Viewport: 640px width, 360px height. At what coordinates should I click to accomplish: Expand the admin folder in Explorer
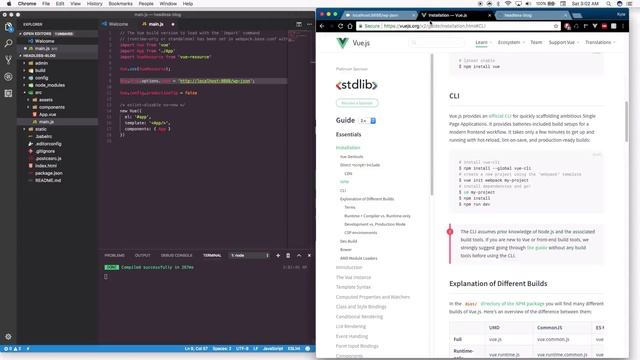click(41, 63)
